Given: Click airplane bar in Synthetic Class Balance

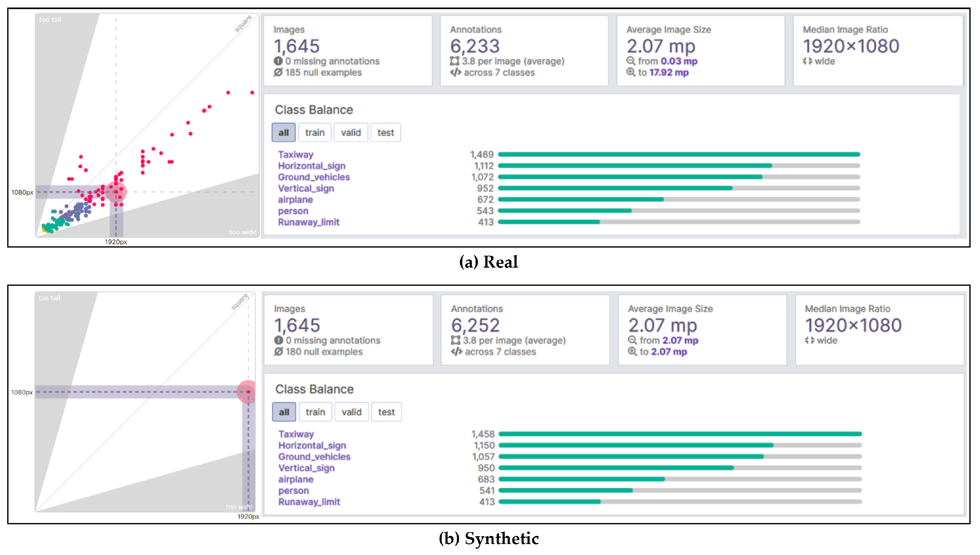Looking at the screenshot, I should [x=582, y=479].
